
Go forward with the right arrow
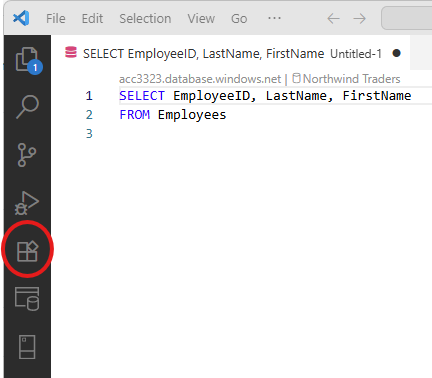359,19
